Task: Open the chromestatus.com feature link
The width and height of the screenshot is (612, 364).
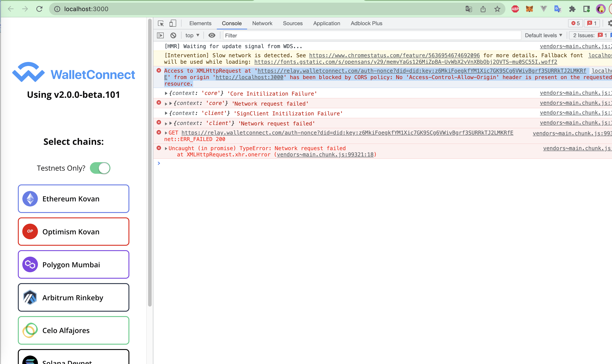Action: (394, 55)
